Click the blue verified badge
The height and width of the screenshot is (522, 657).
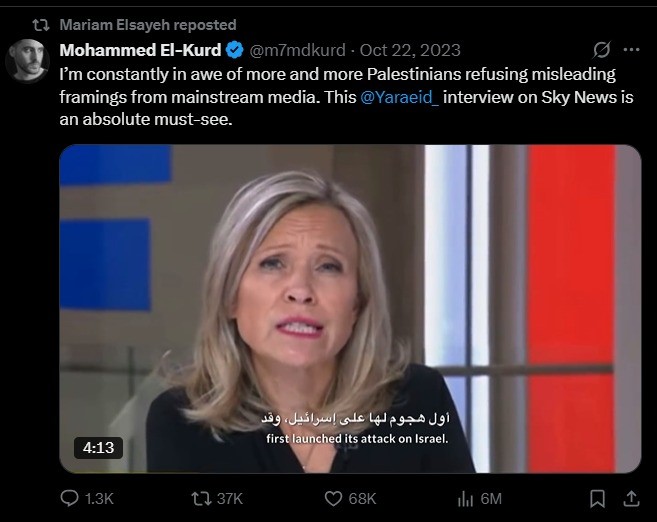[235, 50]
